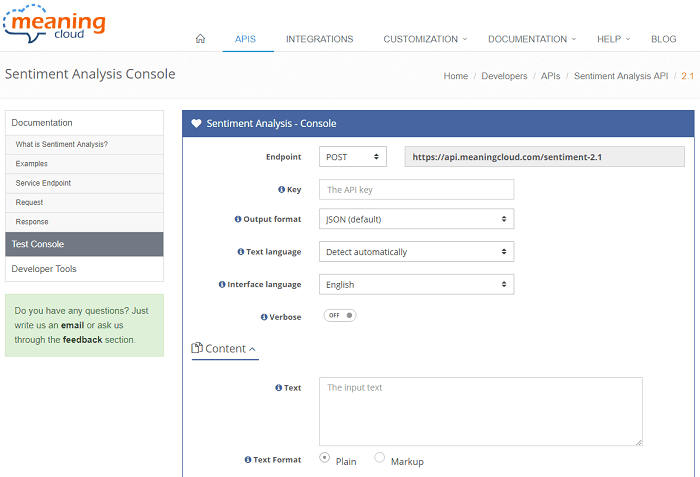700x477 pixels.
Task: Open Request in sidebar
Action: click(x=84, y=202)
